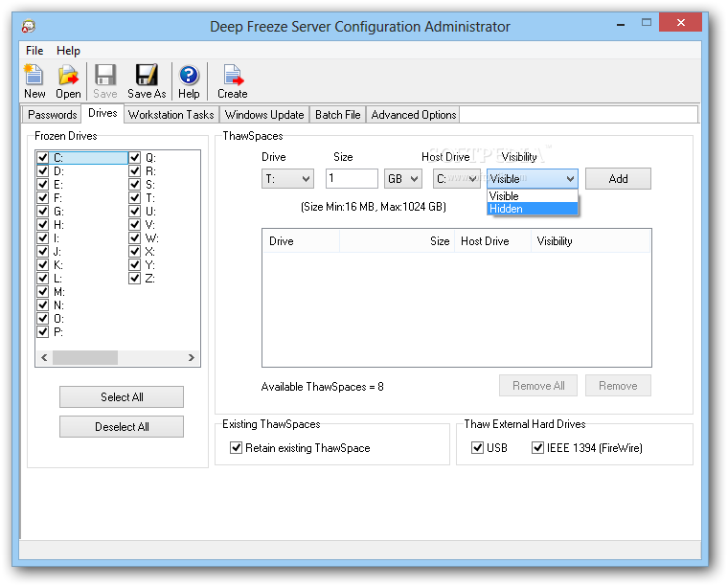
Task: Toggle frozen drive Y: checkbox
Action: click(135, 264)
